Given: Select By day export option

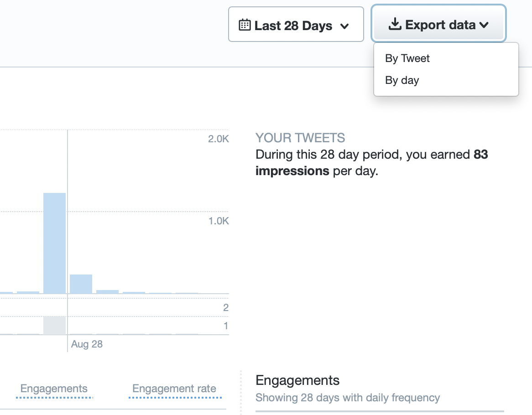Looking at the screenshot, I should click(402, 80).
